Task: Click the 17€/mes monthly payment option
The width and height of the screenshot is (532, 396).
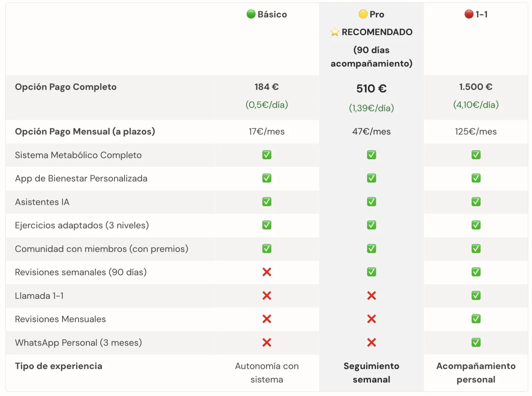Action: (266, 132)
